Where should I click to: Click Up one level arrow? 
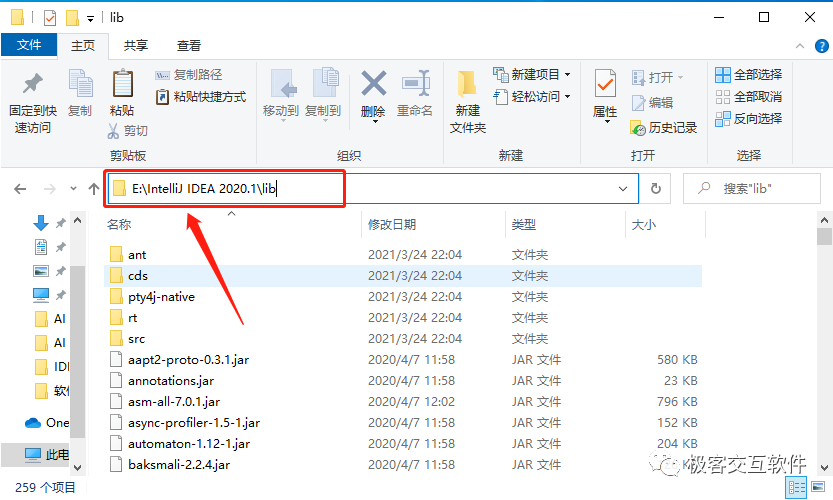point(94,189)
